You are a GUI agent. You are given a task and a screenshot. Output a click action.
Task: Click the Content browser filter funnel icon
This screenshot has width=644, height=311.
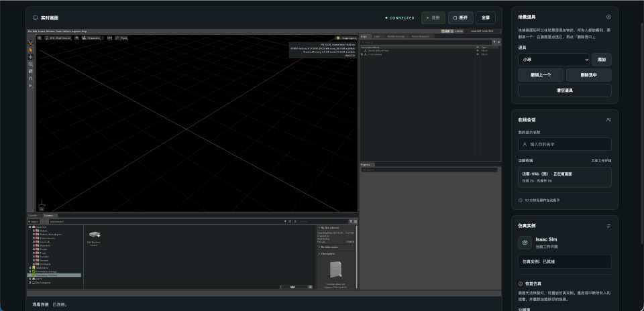point(351,222)
